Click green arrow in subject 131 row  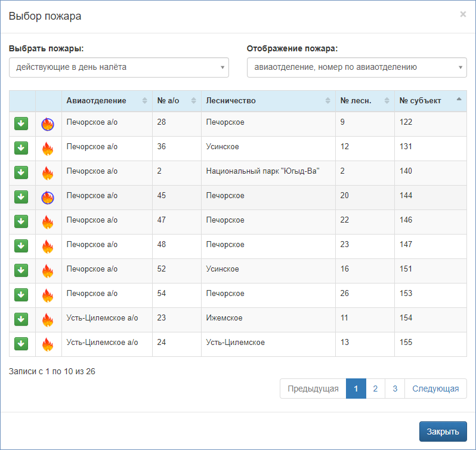coord(21,148)
